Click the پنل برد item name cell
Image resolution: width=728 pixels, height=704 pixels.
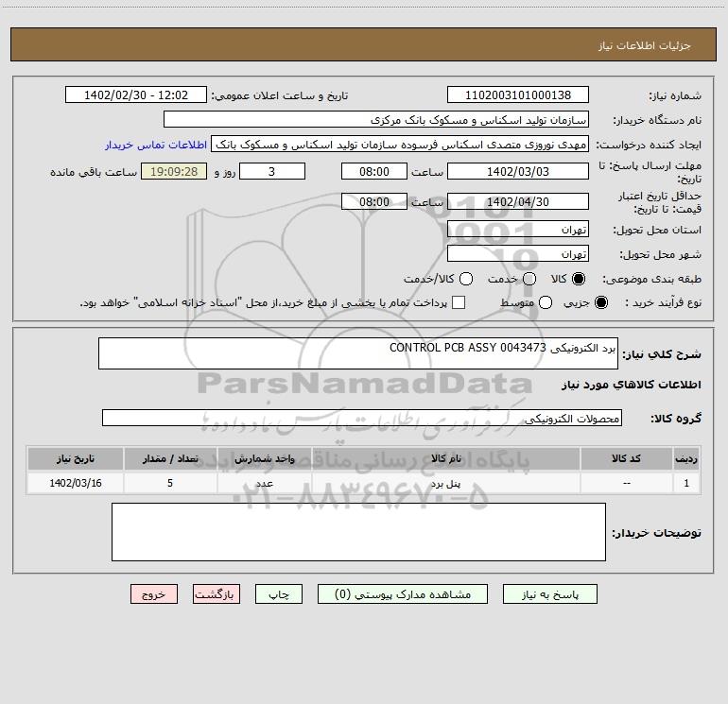click(445, 483)
